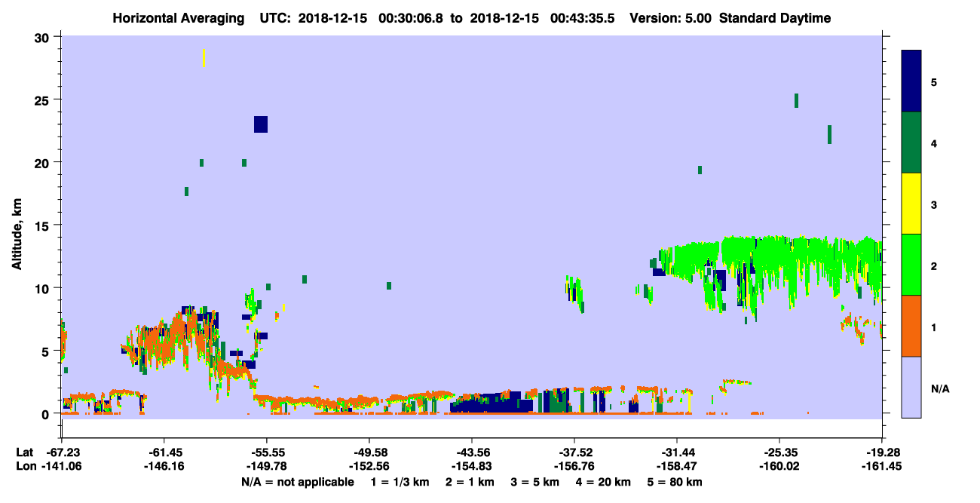Click longitude value -158.47
Viewport: 980px width, 503px height.
[x=677, y=467]
